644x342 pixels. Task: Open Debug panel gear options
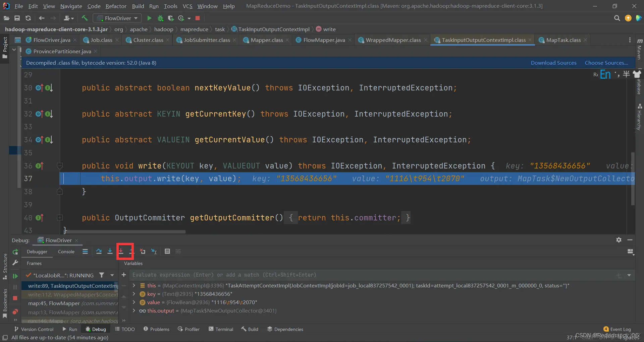[x=619, y=240]
